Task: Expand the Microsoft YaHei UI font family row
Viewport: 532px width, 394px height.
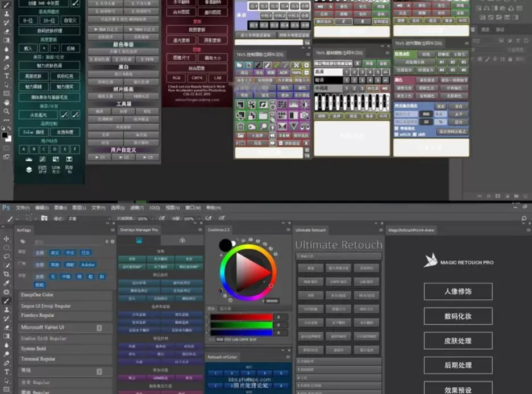Action: pyautogui.click(x=99, y=328)
